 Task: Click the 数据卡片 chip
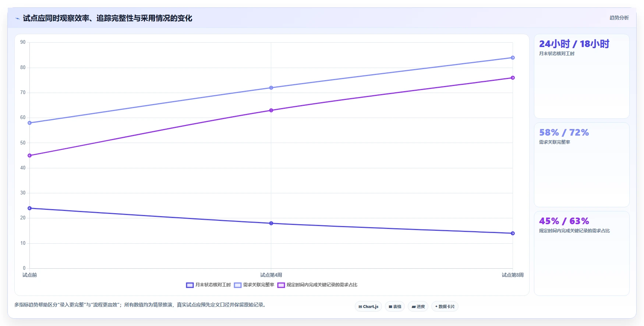click(x=445, y=307)
